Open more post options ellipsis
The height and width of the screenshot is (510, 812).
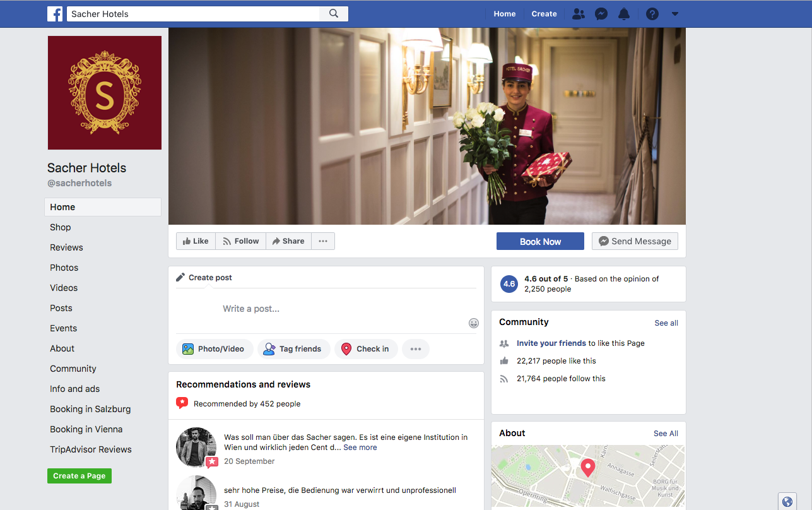pos(416,349)
